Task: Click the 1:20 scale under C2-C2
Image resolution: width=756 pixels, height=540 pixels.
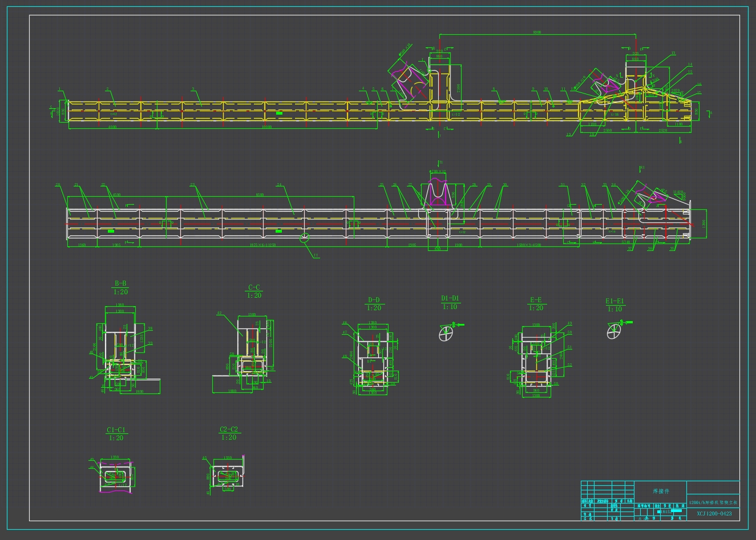Action: click(x=228, y=437)
